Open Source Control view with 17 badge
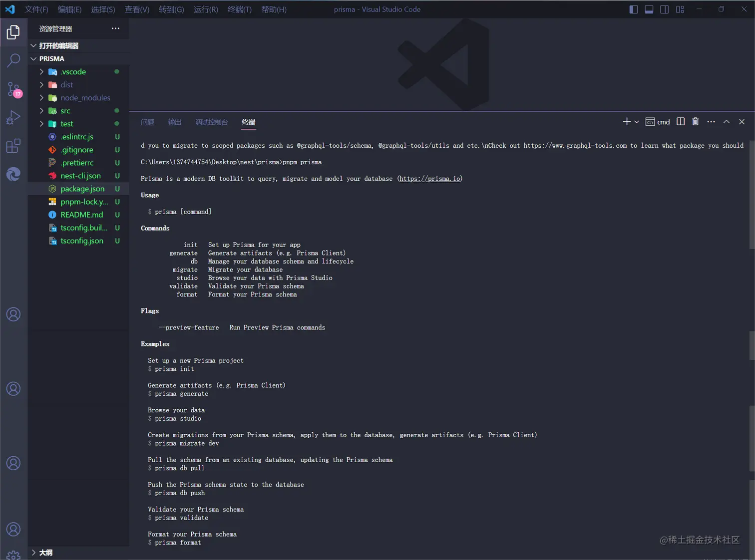Viewport: 755px width, 560px height. pos(13,89)
